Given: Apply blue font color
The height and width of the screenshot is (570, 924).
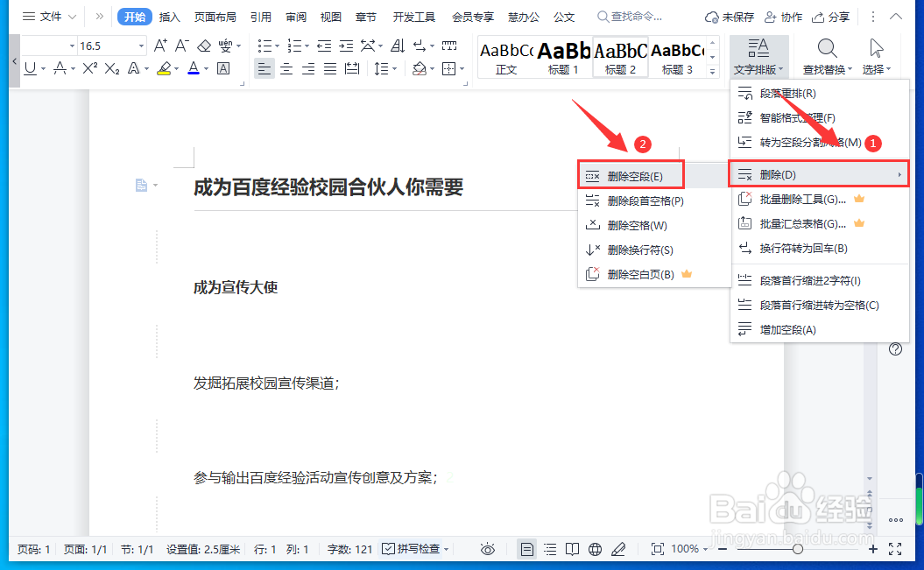Looking at the screenshot, I should tap(194, 69).
